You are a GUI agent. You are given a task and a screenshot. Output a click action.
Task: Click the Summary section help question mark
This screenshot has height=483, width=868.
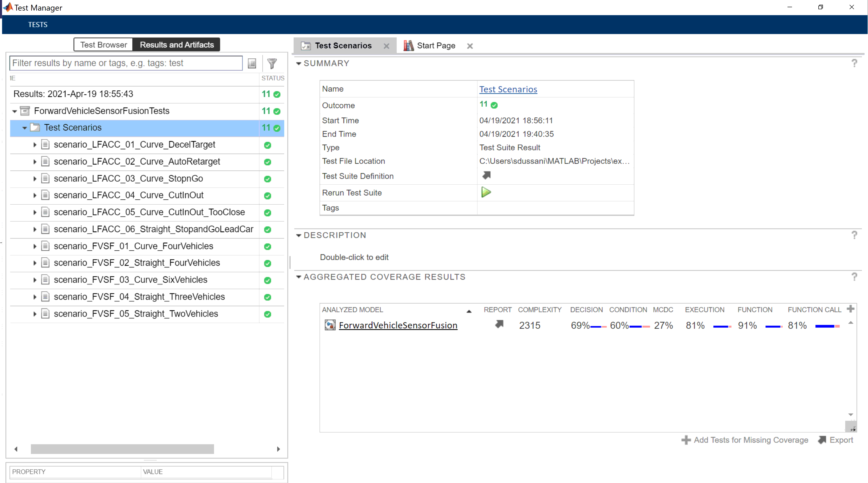point(854,63)
